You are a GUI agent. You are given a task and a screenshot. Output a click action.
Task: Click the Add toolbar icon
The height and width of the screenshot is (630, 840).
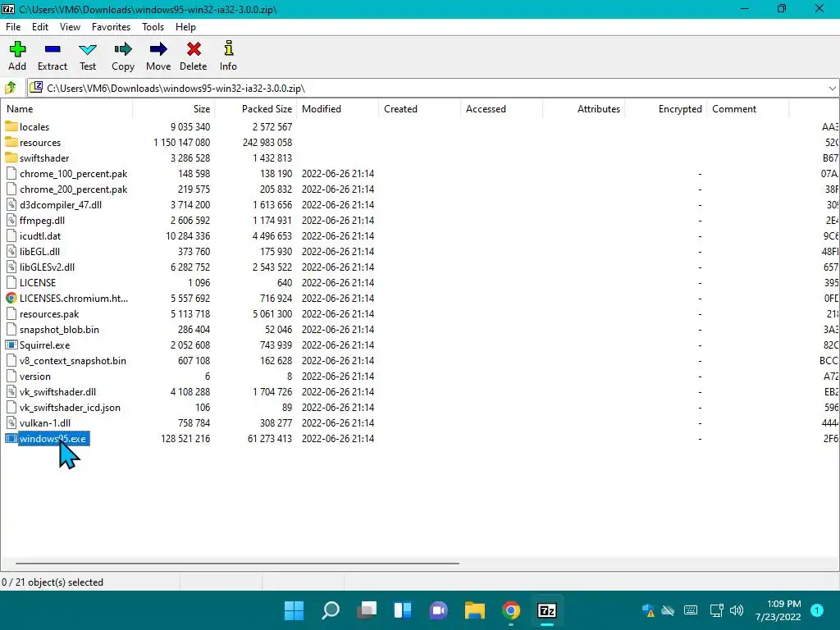[17, 49]
